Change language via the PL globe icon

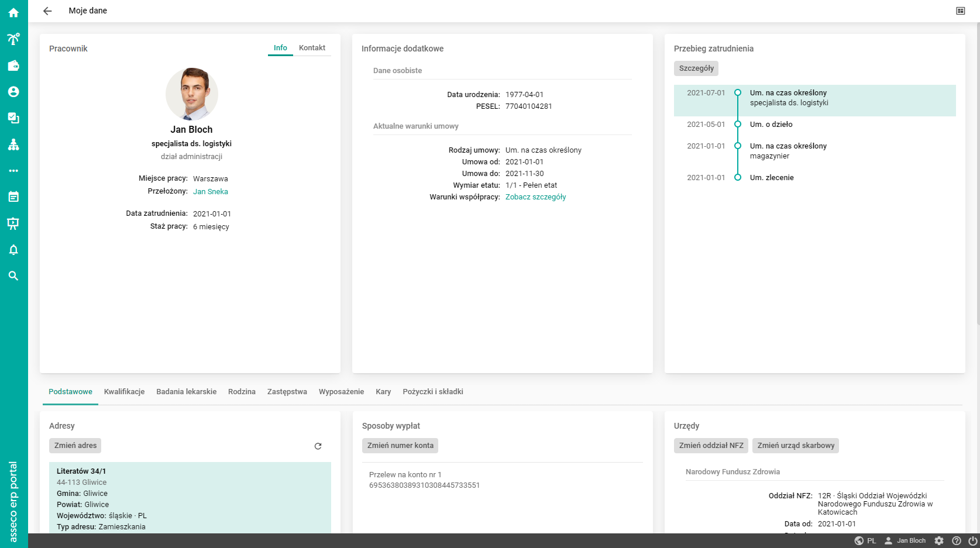[x=865, y=541]
